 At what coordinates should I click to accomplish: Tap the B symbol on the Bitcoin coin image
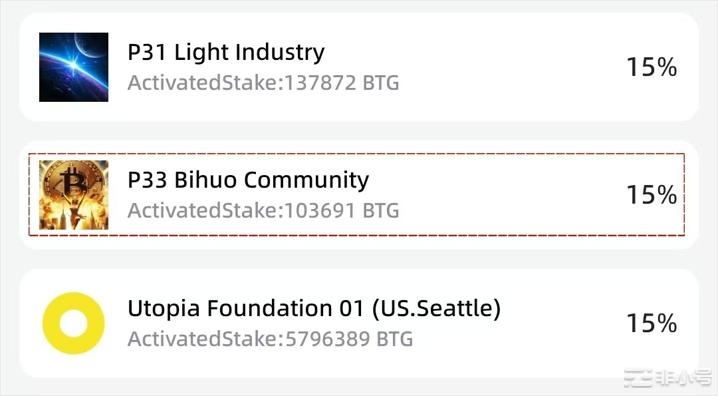[73, 182]
